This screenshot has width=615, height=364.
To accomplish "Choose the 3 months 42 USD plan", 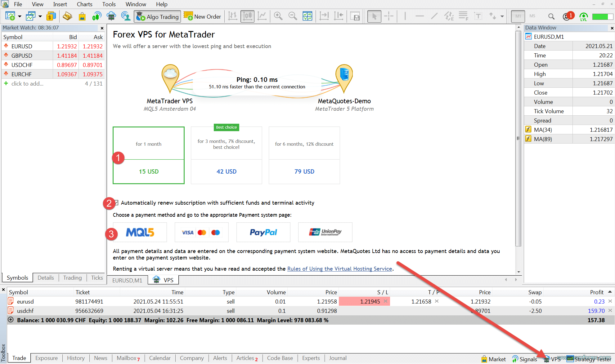I will click(x=227, y=155).
